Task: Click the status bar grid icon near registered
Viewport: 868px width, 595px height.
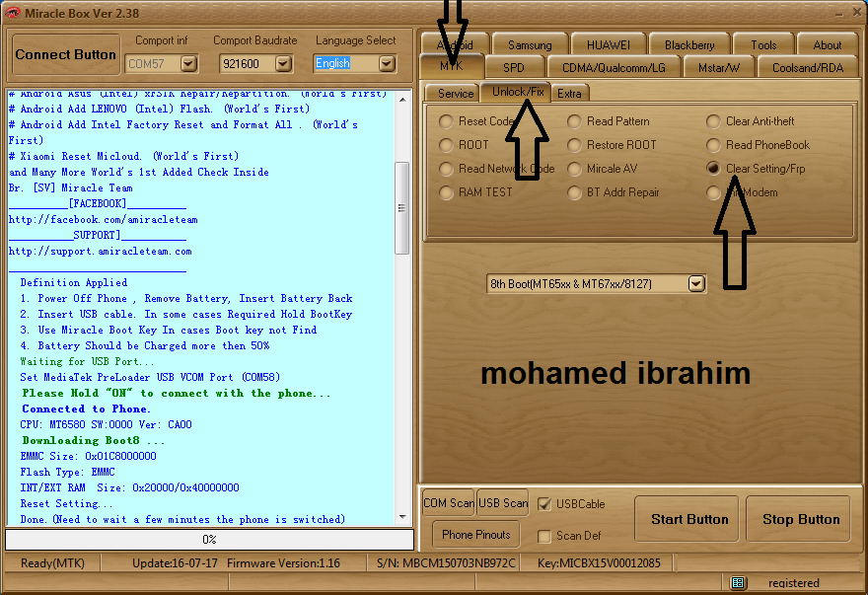Action: click(x=738, y=582)
